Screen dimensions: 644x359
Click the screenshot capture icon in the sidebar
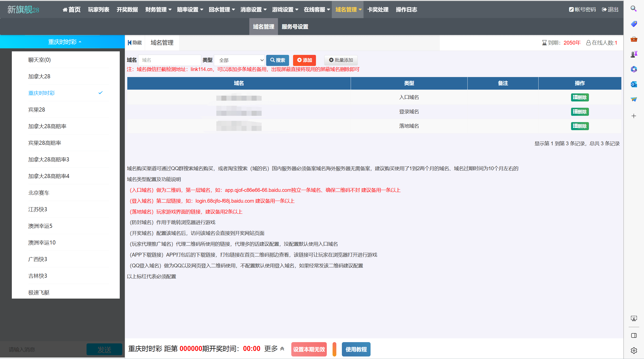coord(634,318)
